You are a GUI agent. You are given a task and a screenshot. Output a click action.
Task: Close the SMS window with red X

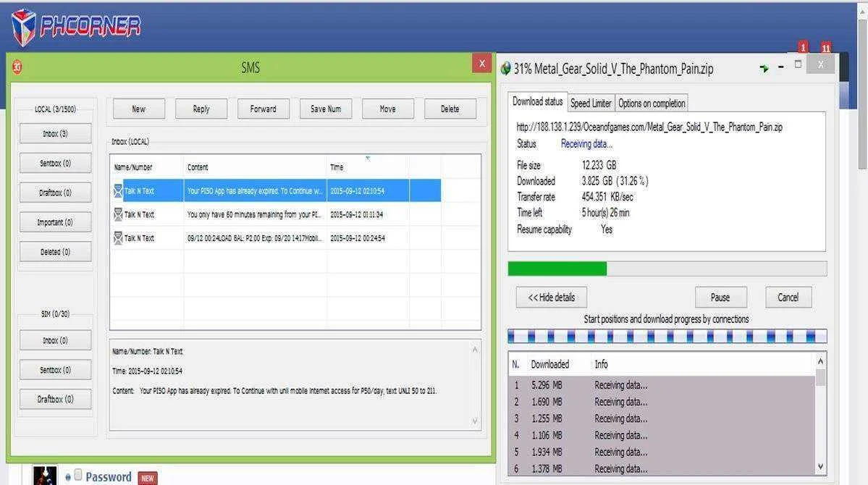(x=482, y=63)
